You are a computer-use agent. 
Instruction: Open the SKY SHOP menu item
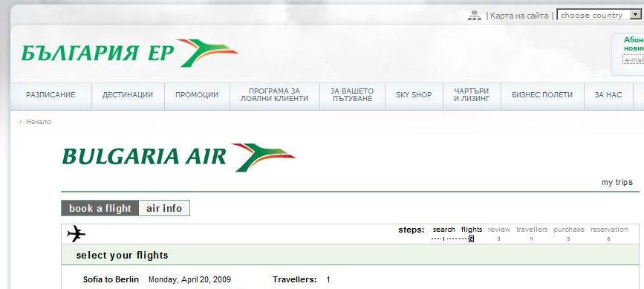click(x=414, y=95)
